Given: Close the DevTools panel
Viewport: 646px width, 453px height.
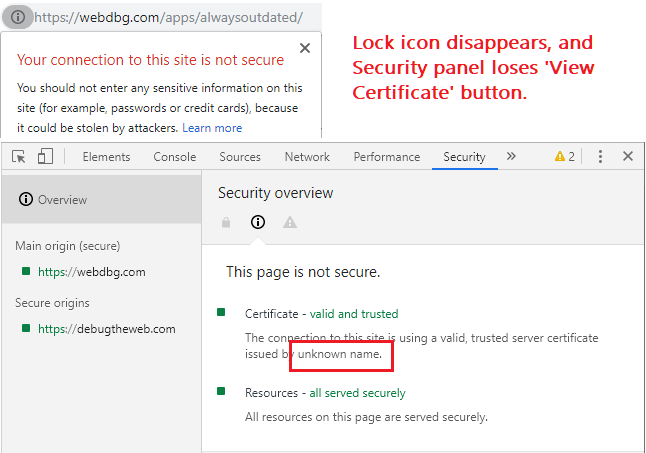Looking at the screenshot, I should click(x=628, y=157).
